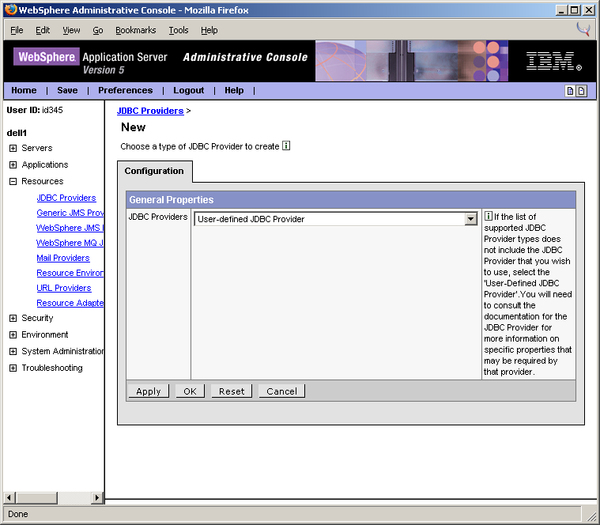Open the Go menu
The width and height of the screenshot is (600, 525).
[98, 30]
